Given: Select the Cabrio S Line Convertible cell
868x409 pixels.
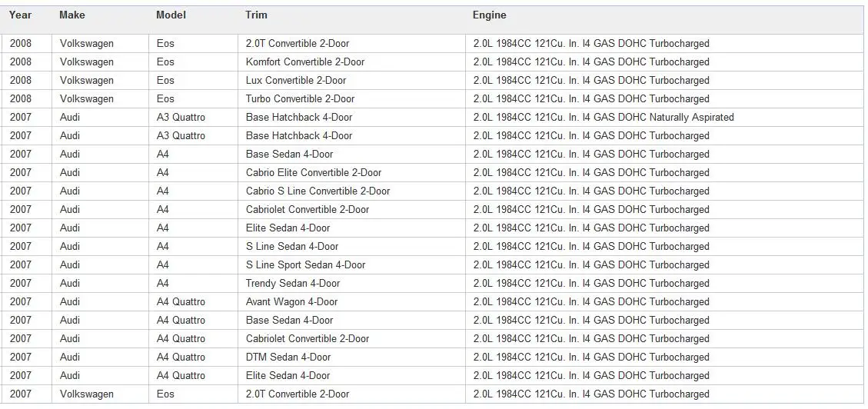Looking at the screenshot, I should [318, 191].
